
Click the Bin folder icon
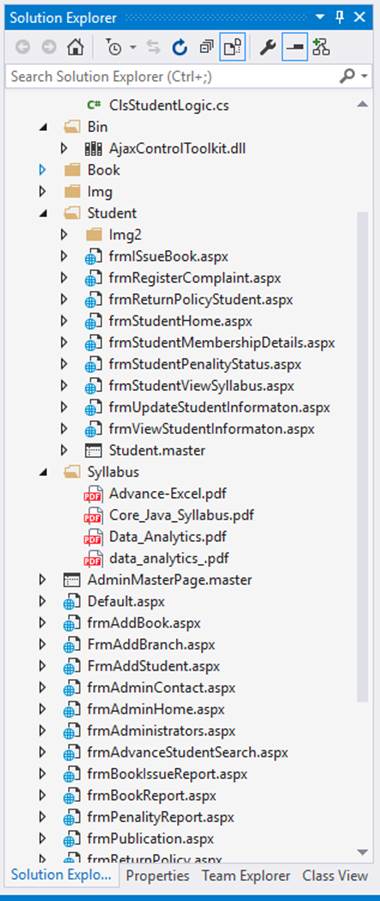tap(72, 126)
